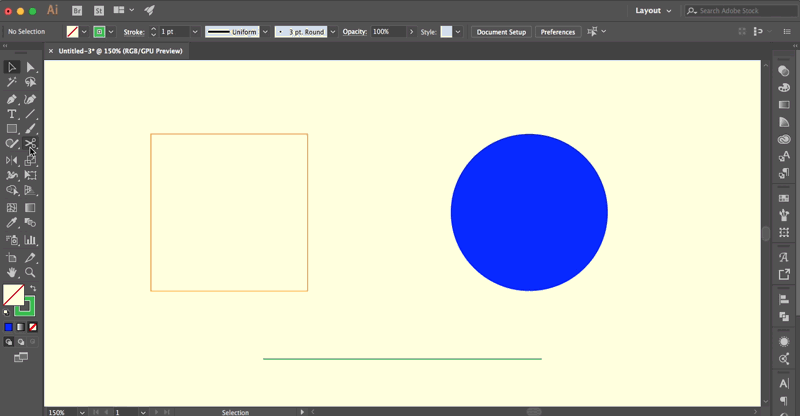Screen dimensions: 800x416
Task: Click the Document Setup button
Action: coord(501,32)
